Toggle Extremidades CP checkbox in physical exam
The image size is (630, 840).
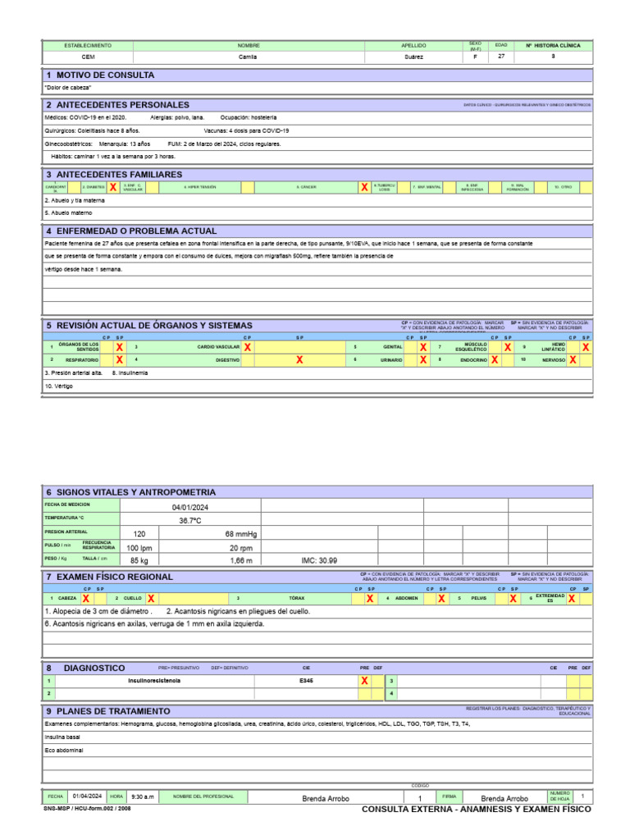pos(572,598)
